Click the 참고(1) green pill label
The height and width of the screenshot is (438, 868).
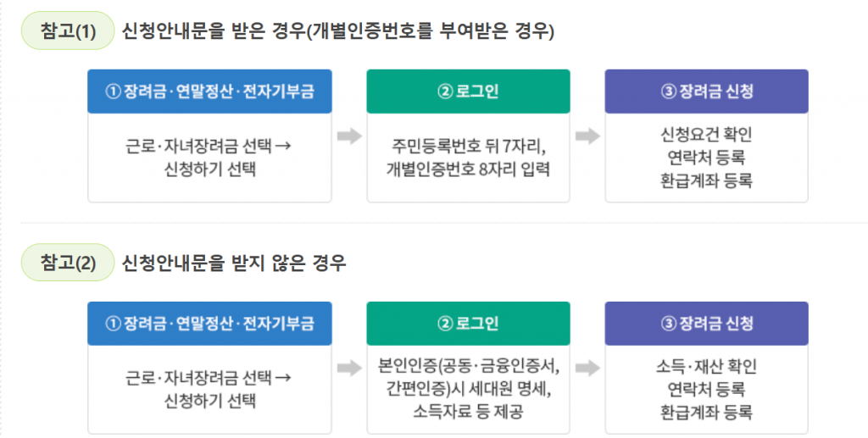(x=68, y=30)
